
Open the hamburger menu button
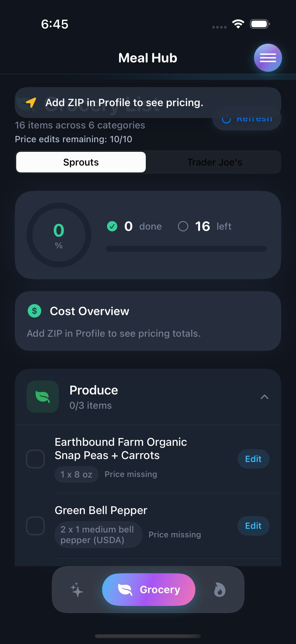coord(268,58)
